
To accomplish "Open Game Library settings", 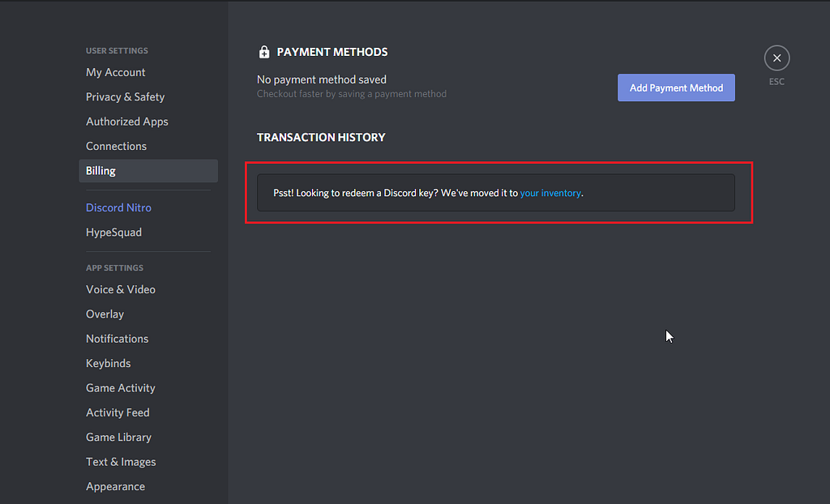I will coord(118,437).
